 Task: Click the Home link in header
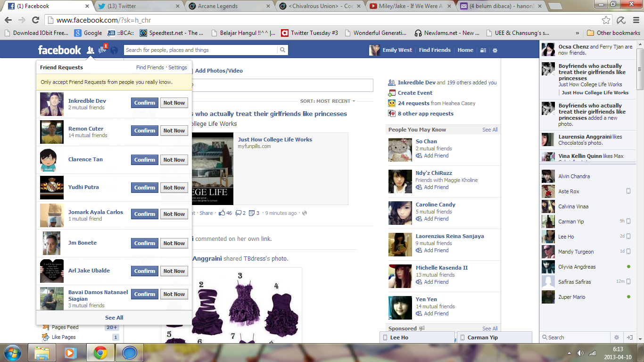coord(465,50)
